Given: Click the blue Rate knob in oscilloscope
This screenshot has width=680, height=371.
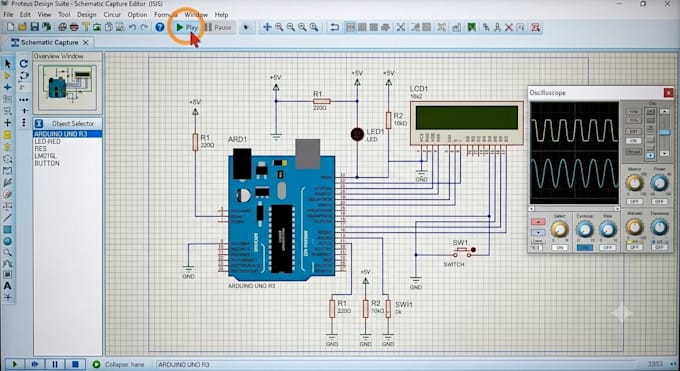Looking at the screenshot, I should [x=608, y=229].
